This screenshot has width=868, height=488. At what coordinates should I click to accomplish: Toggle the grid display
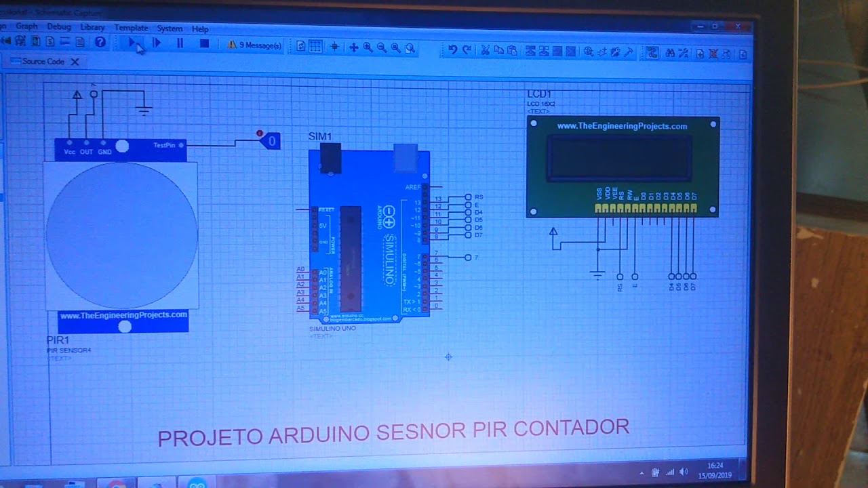(x=315, y=46)
